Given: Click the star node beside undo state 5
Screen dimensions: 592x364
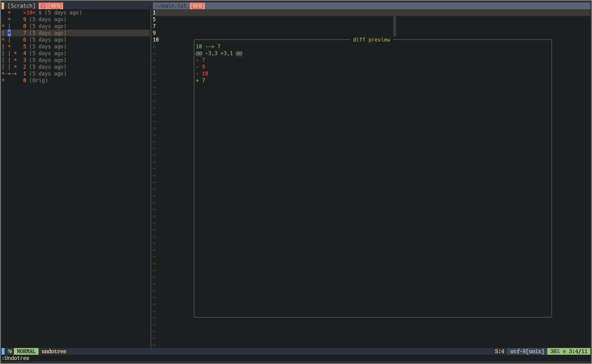Looking at the screenshot, I should pyautogui.click(x=9, y=47).
